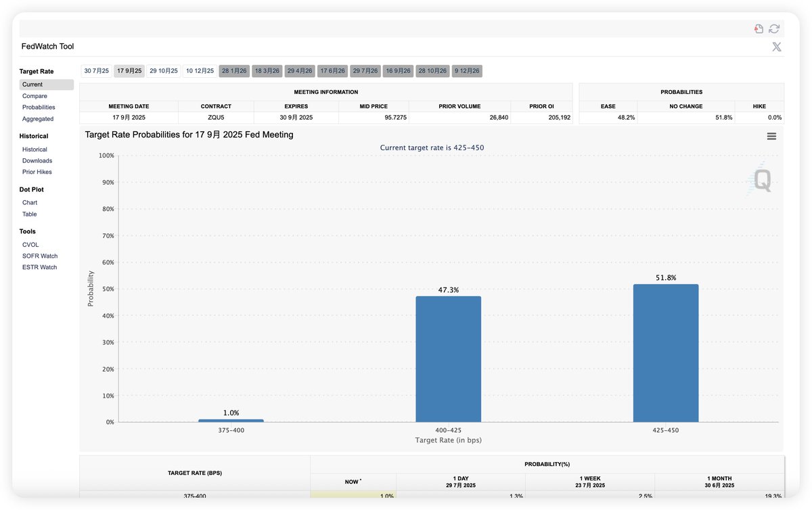Click the refresh icon at top right
This screenshot has height=510, width=812.
[774, 28]
